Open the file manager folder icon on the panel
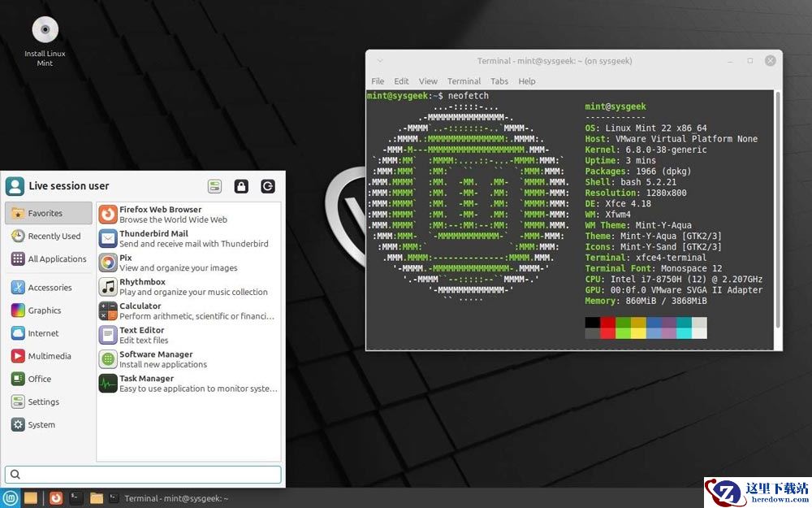The width and height of the screenshot is (812, 508). coord(97,498)
